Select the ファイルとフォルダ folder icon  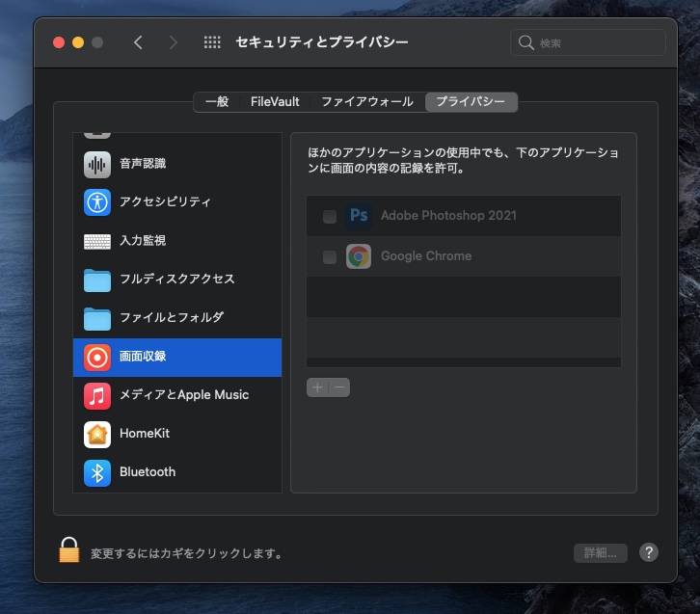[97, 318]
